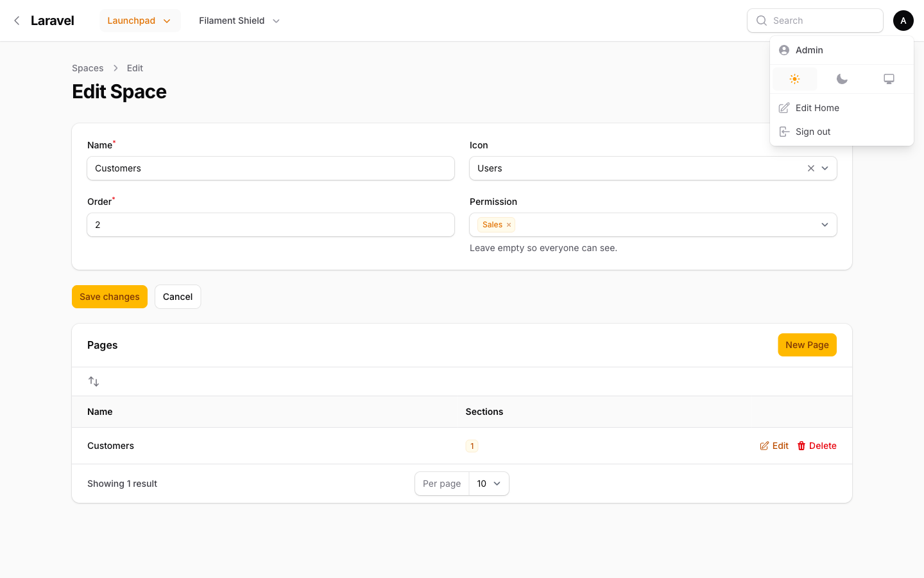Expand the Permission select chevron
Screen dimensions: 924x578
coord(825,225)
